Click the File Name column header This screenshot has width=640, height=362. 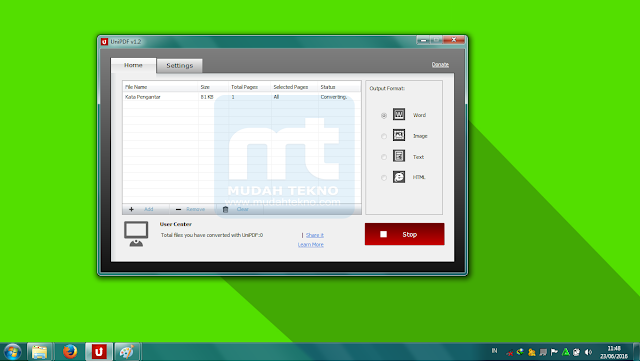coord(160,87)
